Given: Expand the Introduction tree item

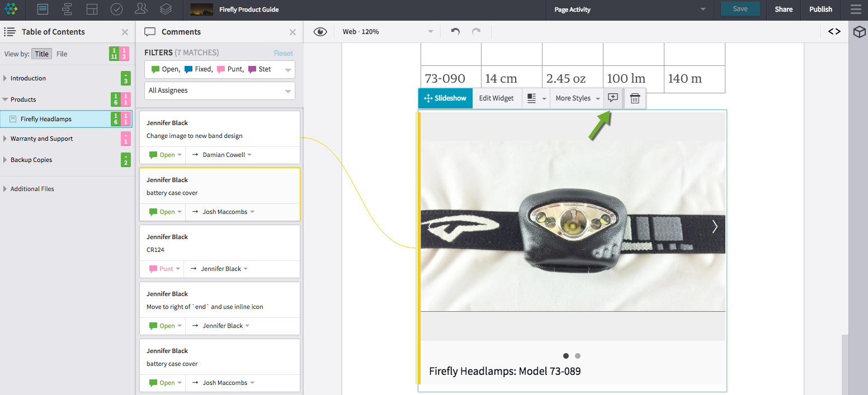Looking at the screenshot, I should pyautogui.click(x=6, y=78).
